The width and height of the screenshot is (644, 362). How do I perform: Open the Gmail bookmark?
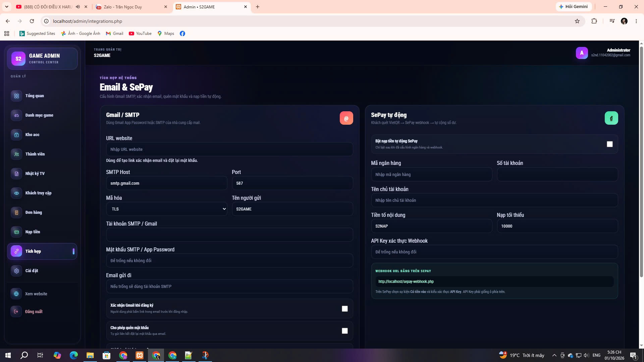coord(115,34)
